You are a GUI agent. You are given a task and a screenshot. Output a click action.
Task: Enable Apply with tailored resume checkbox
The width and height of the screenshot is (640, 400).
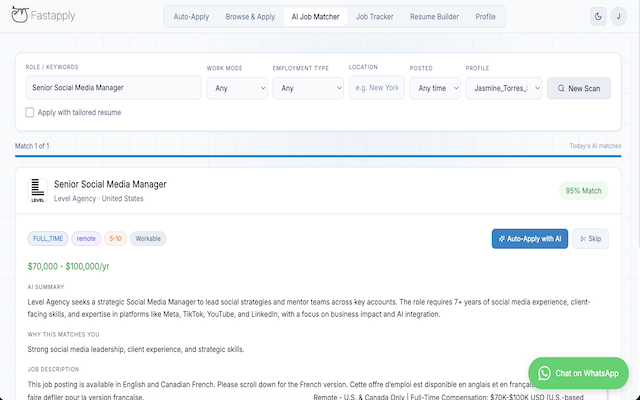[x=29, y=112]
